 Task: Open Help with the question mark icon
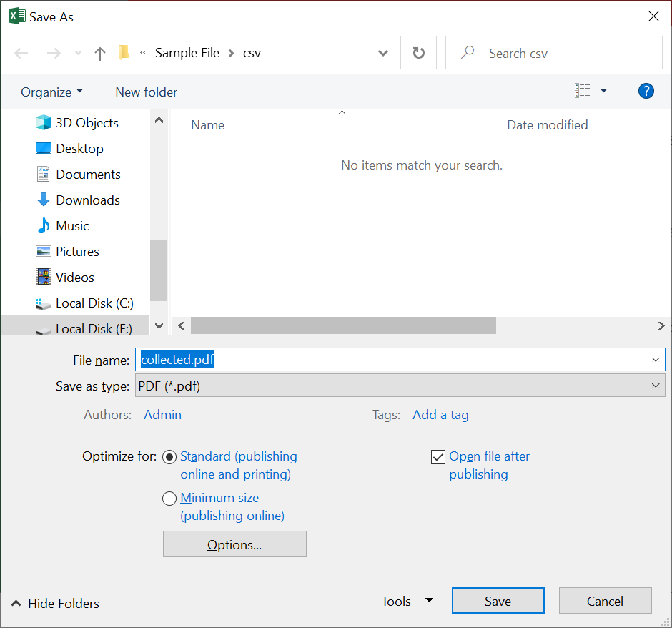coord(646,91)
